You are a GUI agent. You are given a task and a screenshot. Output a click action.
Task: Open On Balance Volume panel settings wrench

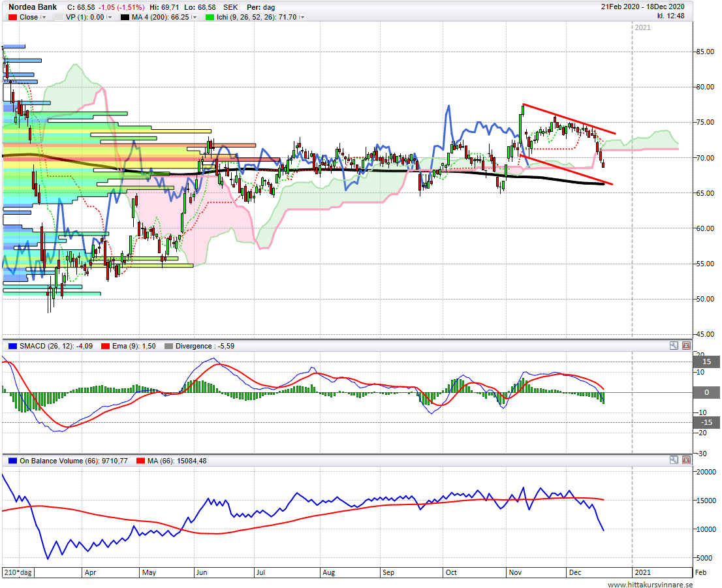[674, 460]
